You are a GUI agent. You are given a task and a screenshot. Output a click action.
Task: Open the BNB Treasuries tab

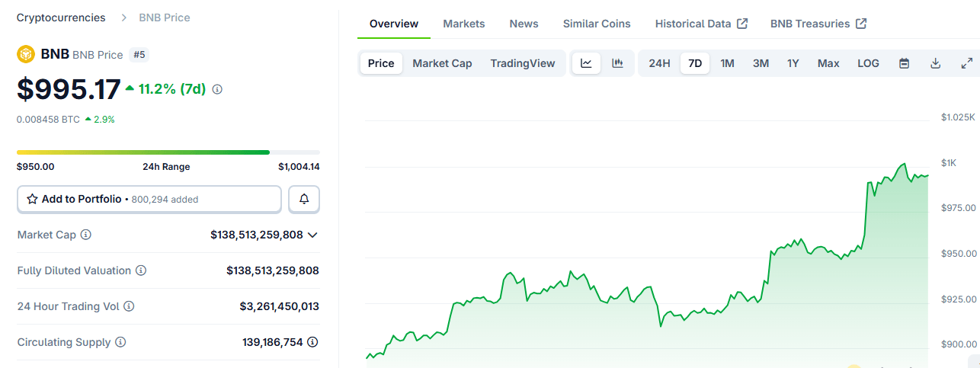click(818, 24)
